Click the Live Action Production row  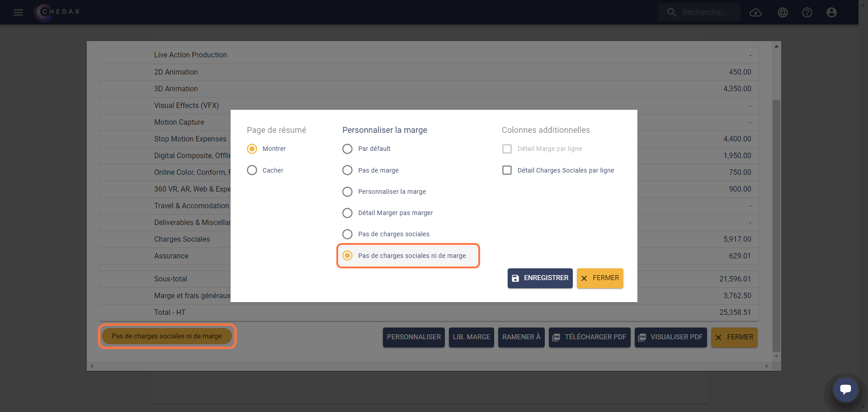(x=429, y=55)
